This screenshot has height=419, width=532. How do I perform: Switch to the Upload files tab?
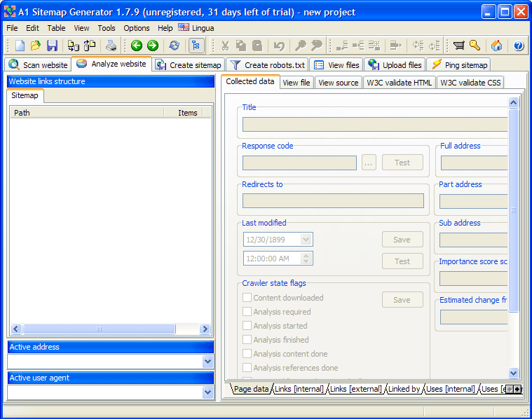(x=395, y=64)
